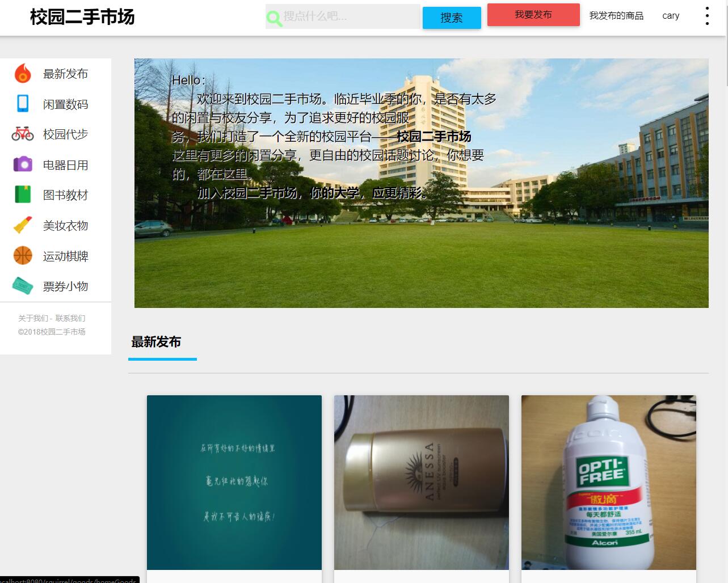Open the 联系我们 link
The height and width of the screenshot is (583, 728).
click(x=70, y=318)
